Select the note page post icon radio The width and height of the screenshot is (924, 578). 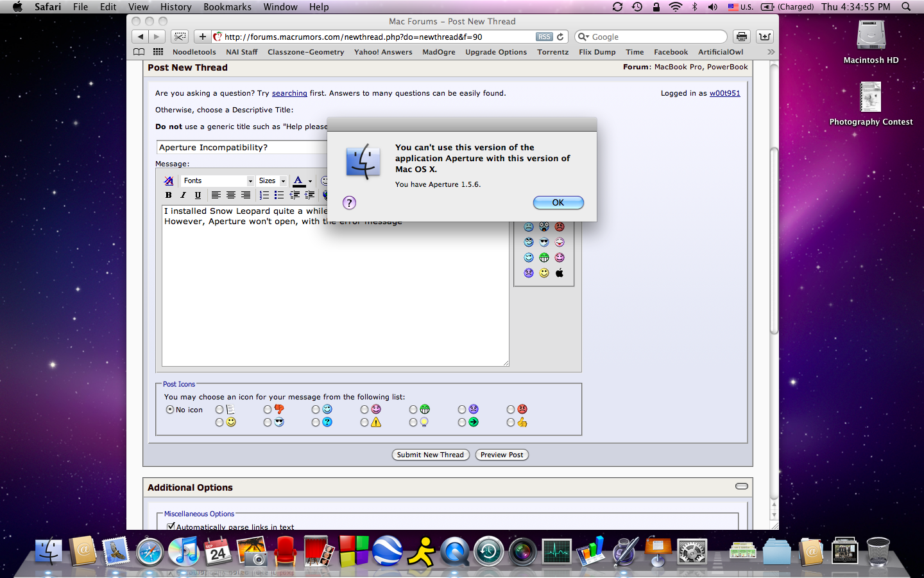tap(219, 410)
